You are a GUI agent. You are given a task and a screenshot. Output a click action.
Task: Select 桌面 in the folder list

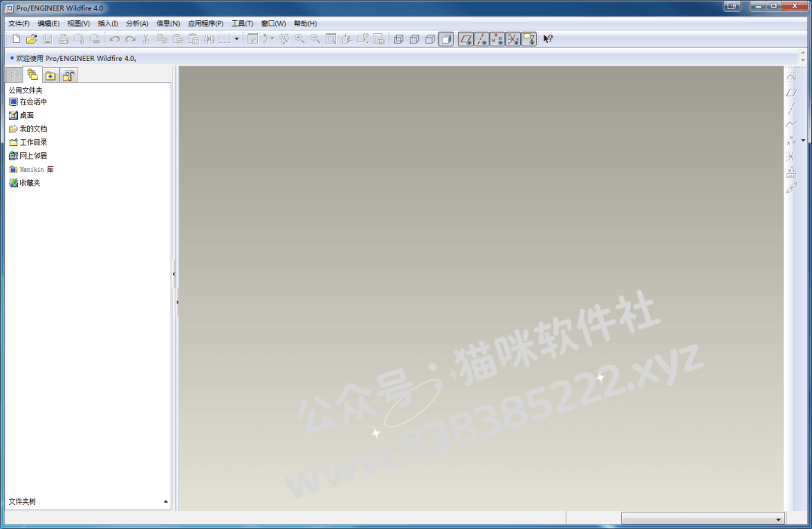[22, 115]
